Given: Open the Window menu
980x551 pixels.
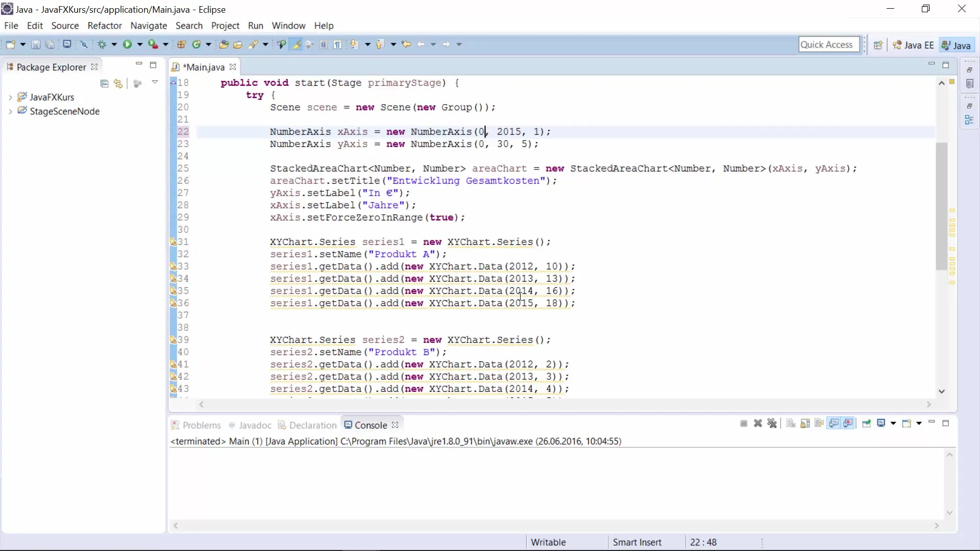Looking at the screenshot, I should (288, 26).
